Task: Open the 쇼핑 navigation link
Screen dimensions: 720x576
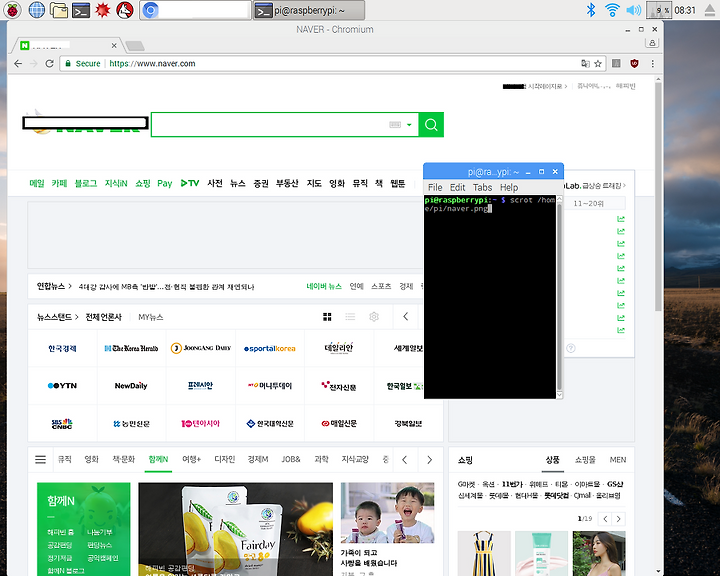Action: click(x=143, y=183)
